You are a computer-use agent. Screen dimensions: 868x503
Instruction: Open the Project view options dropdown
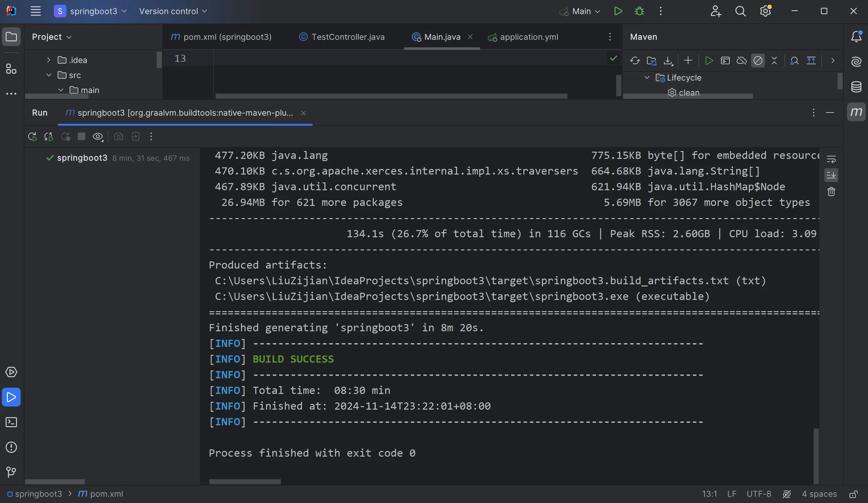coord(52,37)
